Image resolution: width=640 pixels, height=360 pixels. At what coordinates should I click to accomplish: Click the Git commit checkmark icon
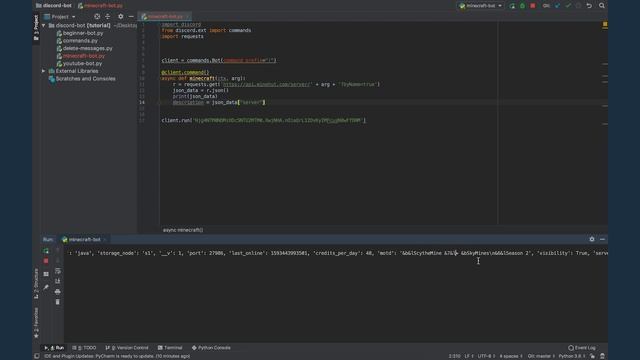(x=568, y=6)
